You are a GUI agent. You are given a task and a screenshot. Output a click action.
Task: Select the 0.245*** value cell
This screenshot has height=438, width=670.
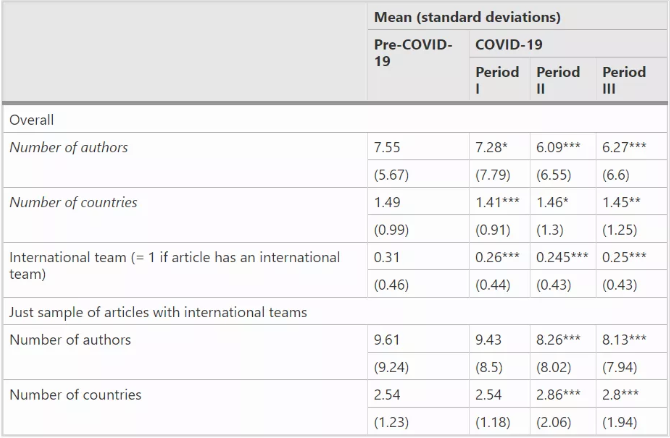point(564,257)
